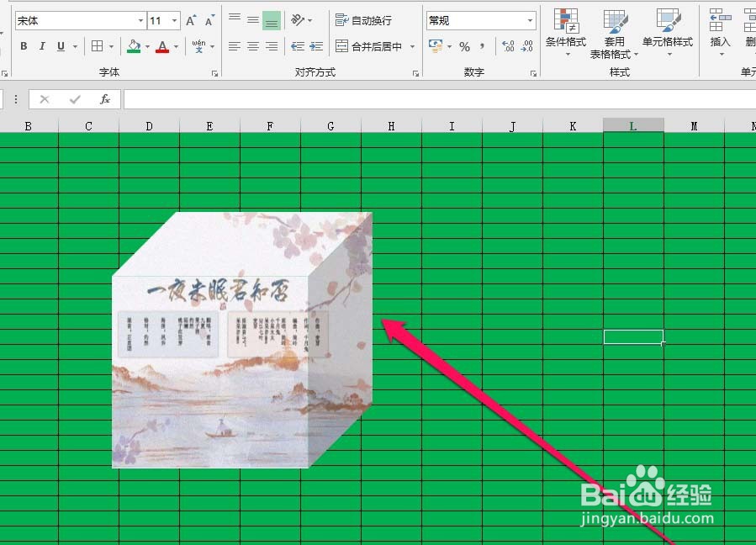Viewport: 756px width, 545px height.
Task: Click 插入 insert cells button
Action: (721, 33)
